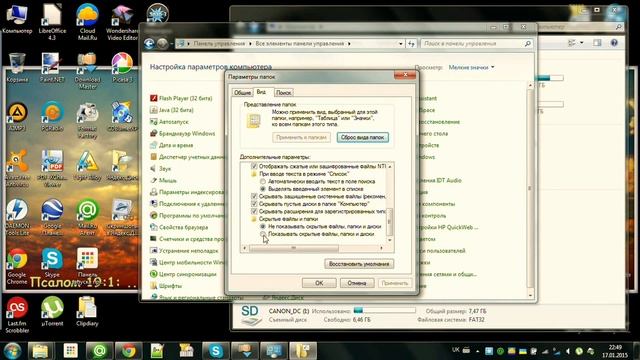Open the Компьютер desktop icon
Image resolution: width=640 pixels, height=360 pixels.
[x=17, y=19]
